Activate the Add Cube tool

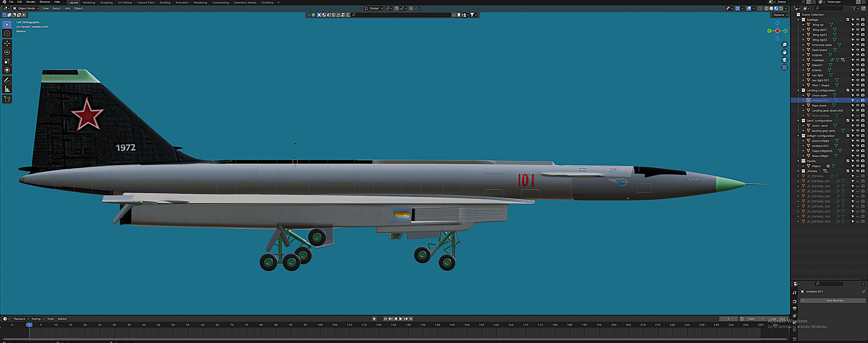[7, 99]
